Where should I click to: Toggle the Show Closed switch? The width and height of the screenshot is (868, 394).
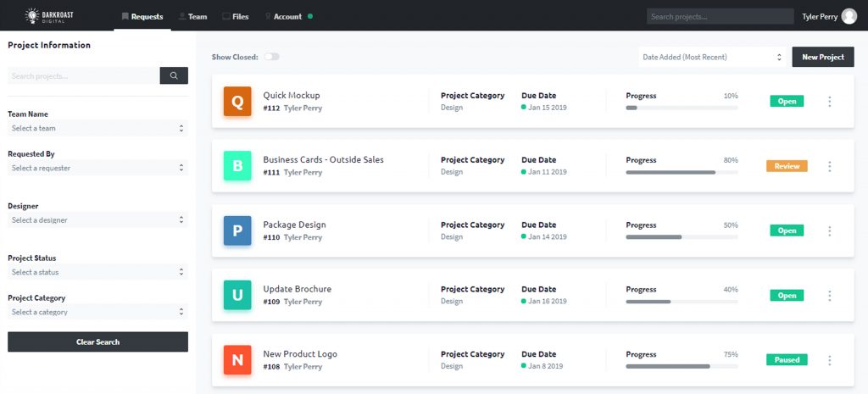click(x=272, y=57)
